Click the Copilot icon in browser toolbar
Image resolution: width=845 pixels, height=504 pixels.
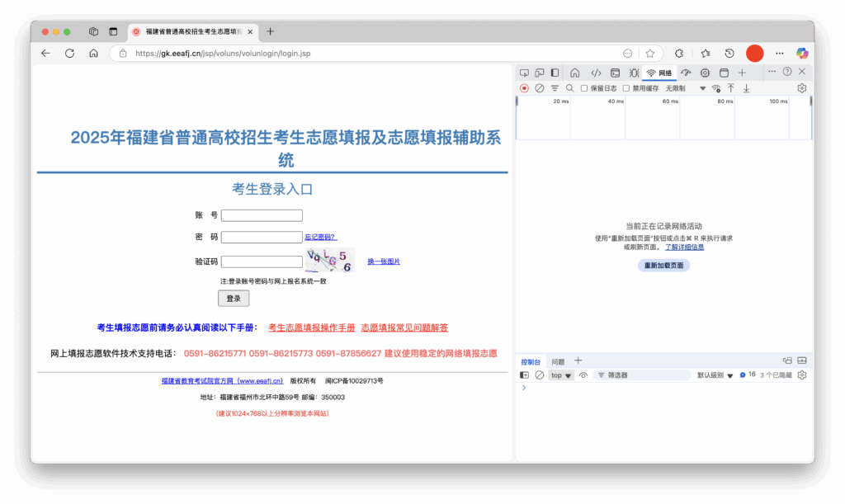coord(801,53)
